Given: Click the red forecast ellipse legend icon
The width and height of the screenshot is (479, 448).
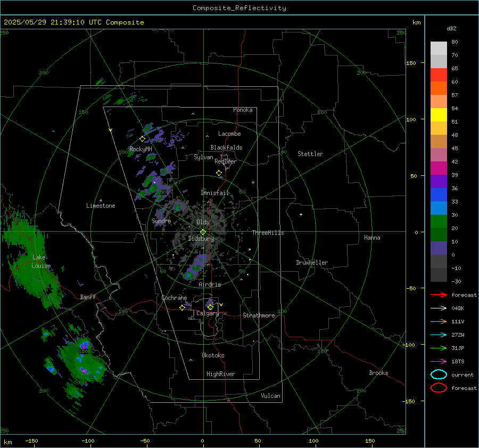Looking at the screenshot, I should pos(439,388).
